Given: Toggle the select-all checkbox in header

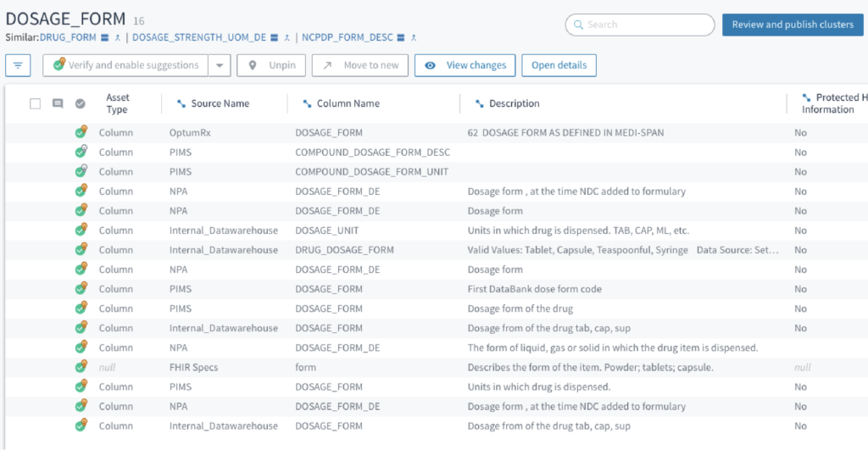Looking at the screenshot, I should 35,103.
